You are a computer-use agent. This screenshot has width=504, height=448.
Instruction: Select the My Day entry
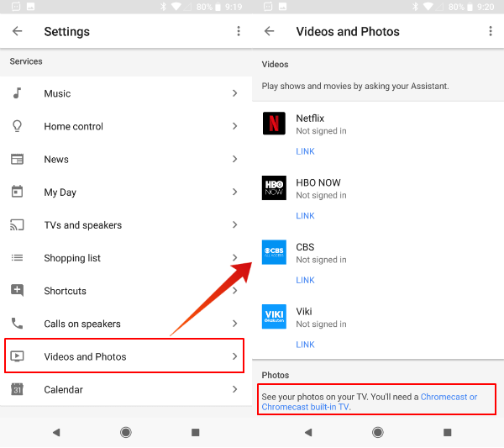pos(126,192)
